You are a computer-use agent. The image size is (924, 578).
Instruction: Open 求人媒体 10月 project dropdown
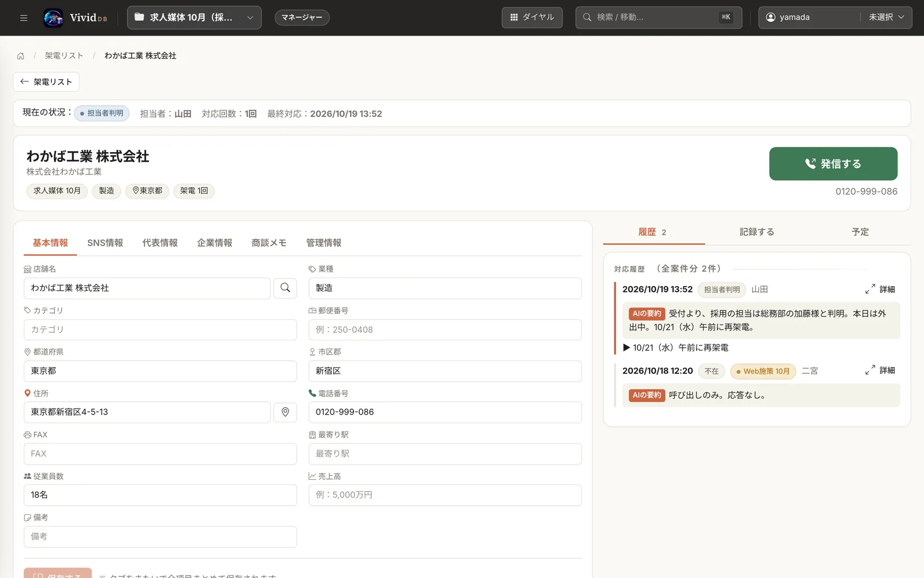click(194, 17)
